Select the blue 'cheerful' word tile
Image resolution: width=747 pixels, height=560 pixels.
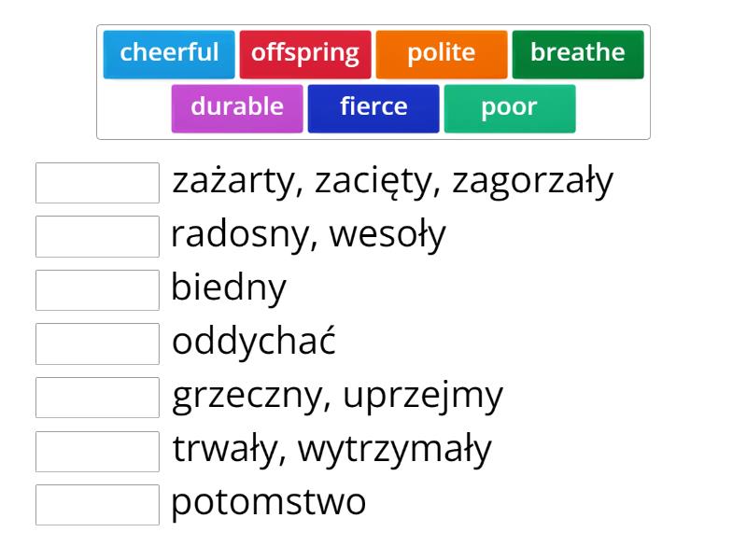[169, 53]
